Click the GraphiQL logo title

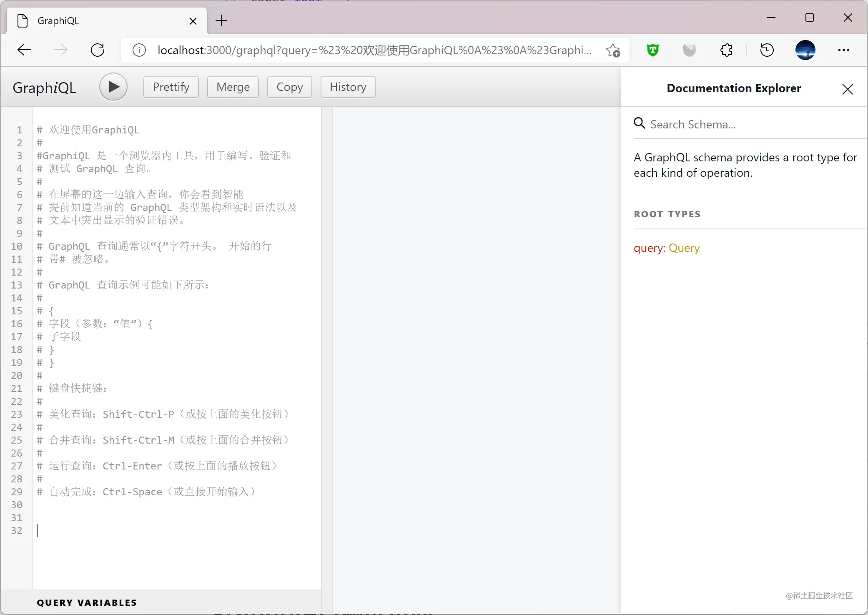point(44,88)
